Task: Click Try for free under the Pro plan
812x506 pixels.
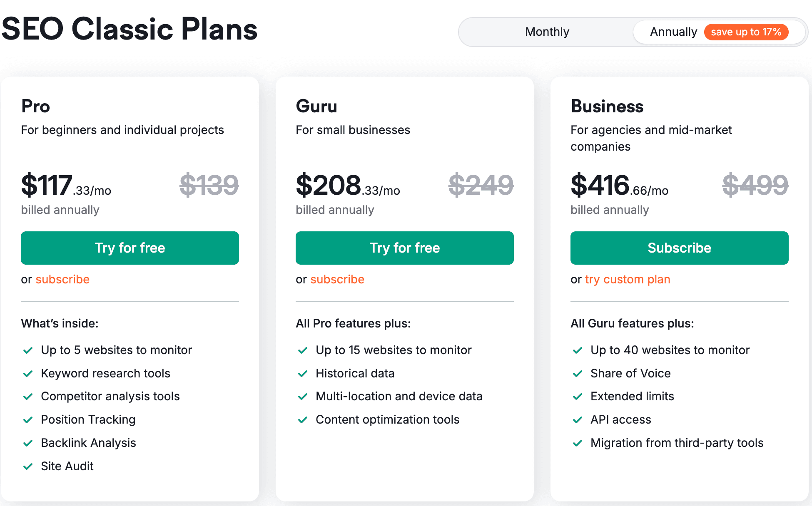Action: 130,248
